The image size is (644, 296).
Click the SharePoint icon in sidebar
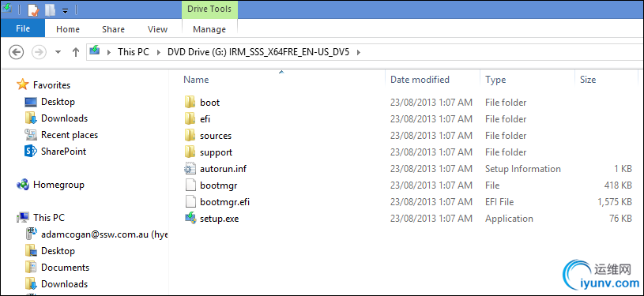pos(31,152)
